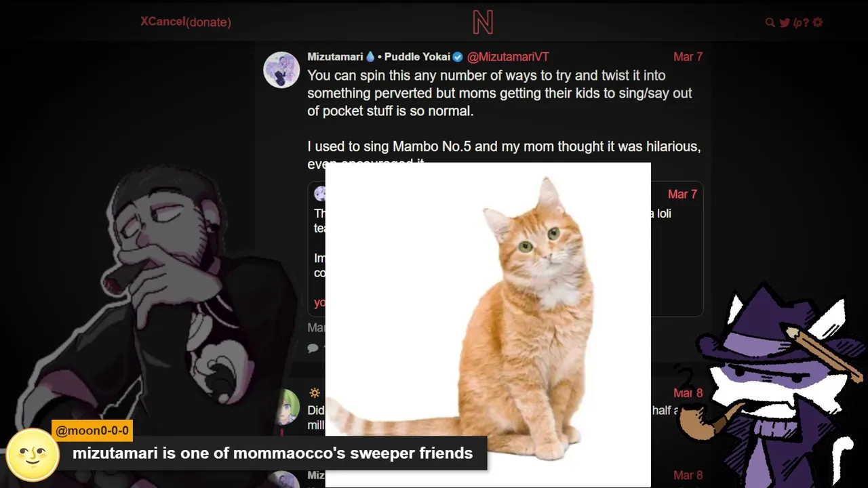Open the quoted tweet's Mar 7 date link
Screen dimensions: 868x488
pyautogui.click(x=682, y=195)
